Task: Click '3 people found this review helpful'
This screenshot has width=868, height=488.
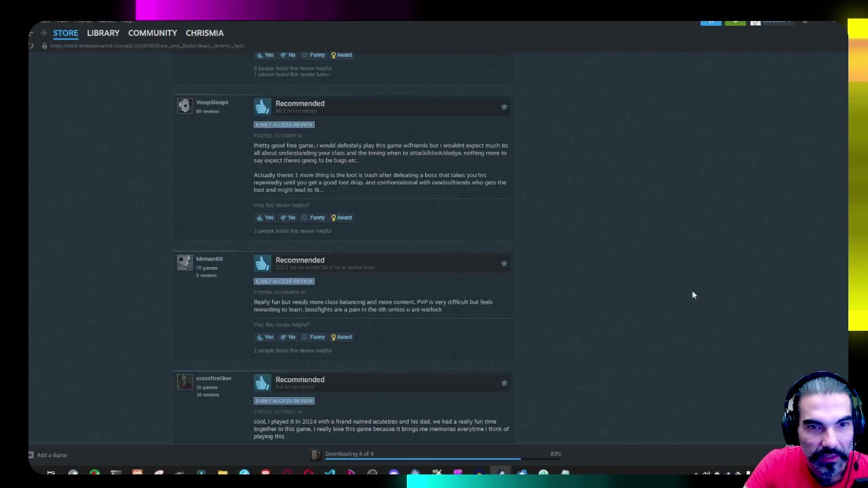Action: point(293,231)
